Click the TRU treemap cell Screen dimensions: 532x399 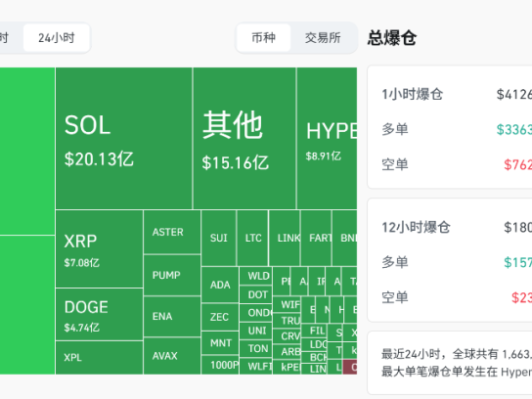287,321
